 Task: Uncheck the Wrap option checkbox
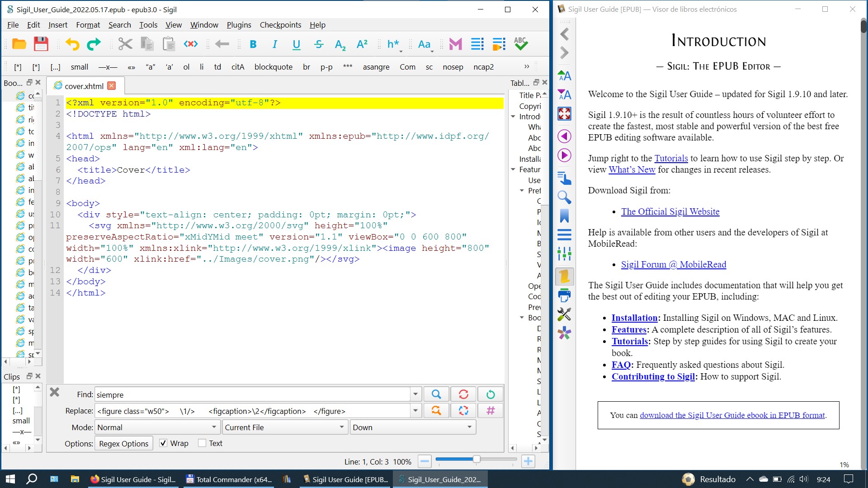(x=163, y=443)
